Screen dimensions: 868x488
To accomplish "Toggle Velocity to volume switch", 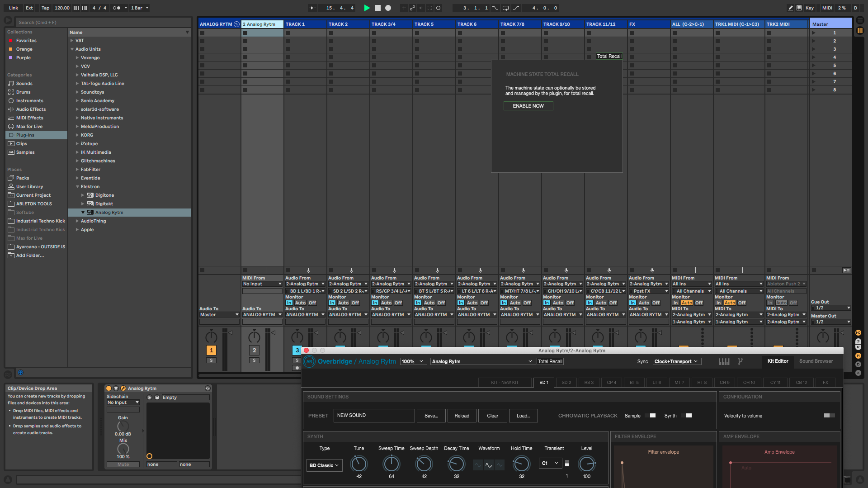I will coord(829,416).
